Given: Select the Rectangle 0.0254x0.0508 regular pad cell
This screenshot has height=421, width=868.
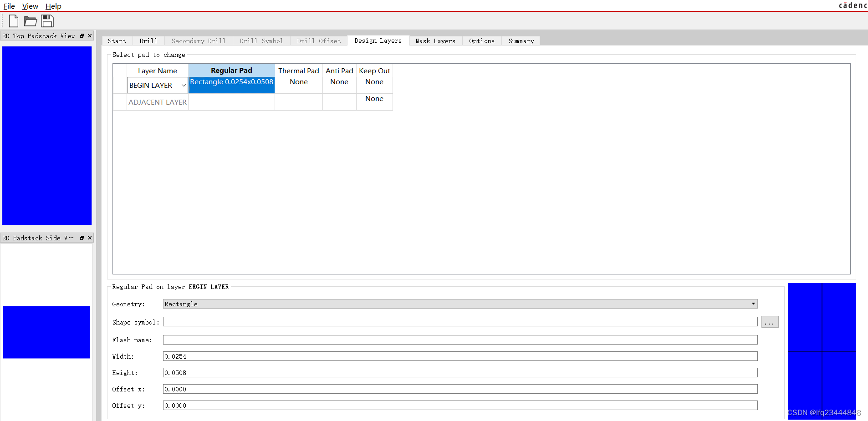Looking at the screenshot, I should [231, 85].
